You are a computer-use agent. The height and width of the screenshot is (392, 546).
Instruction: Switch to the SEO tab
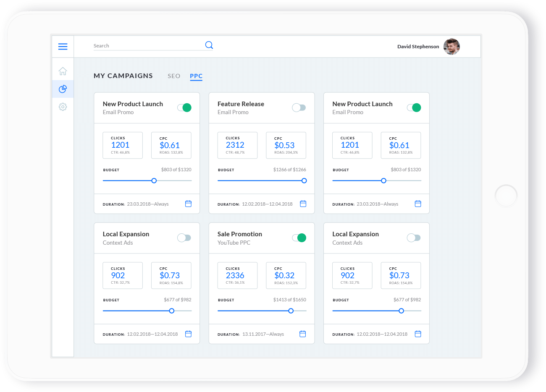coord(174,76)
